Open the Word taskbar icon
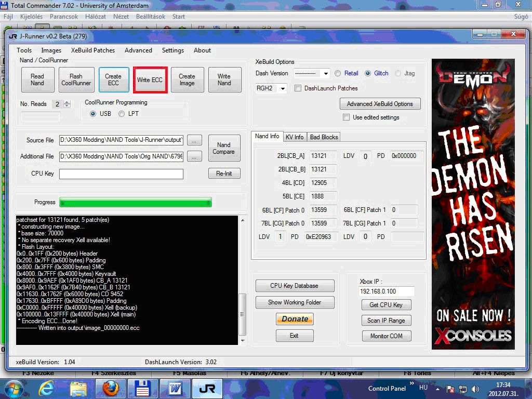Image resolution: width=532 pixels, height=399 pixels. coord(175,389)
